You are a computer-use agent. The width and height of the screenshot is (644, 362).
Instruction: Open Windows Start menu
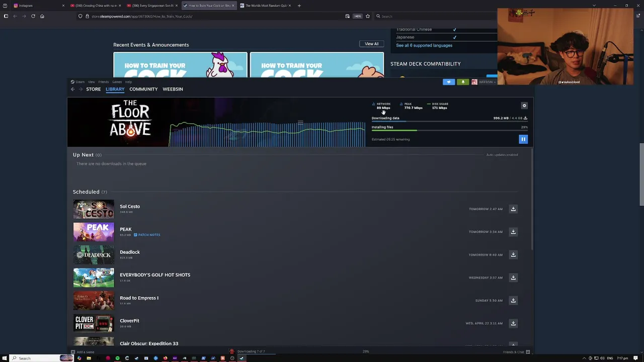tap(5, 358)
